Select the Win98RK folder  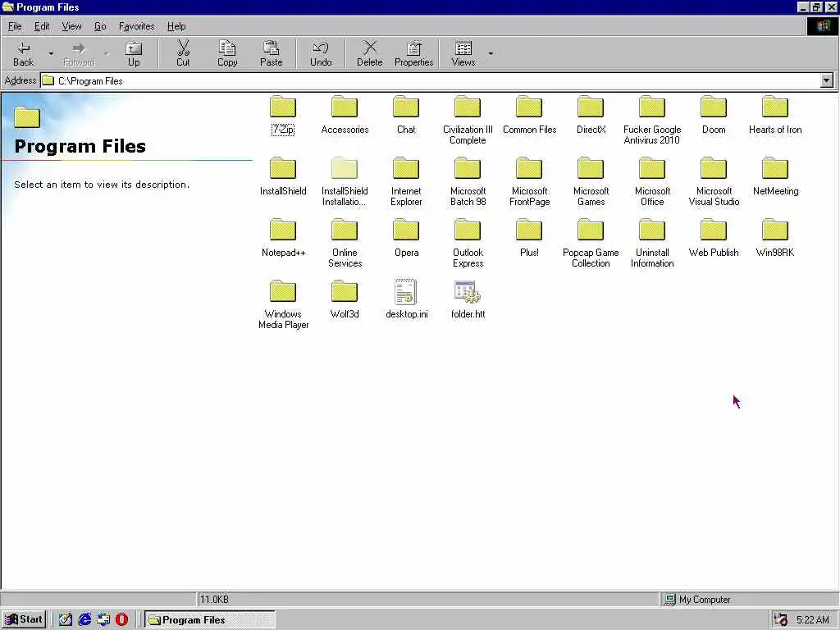point(775,239)
